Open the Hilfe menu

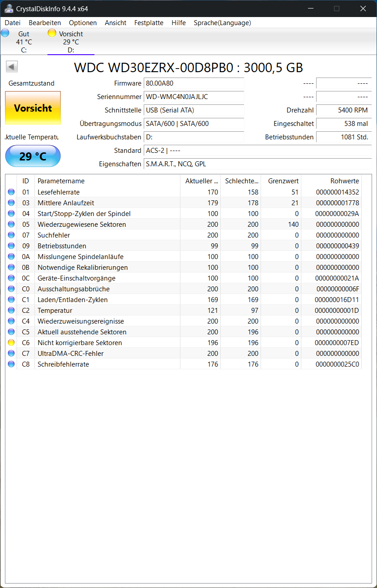tap(179, 23)
